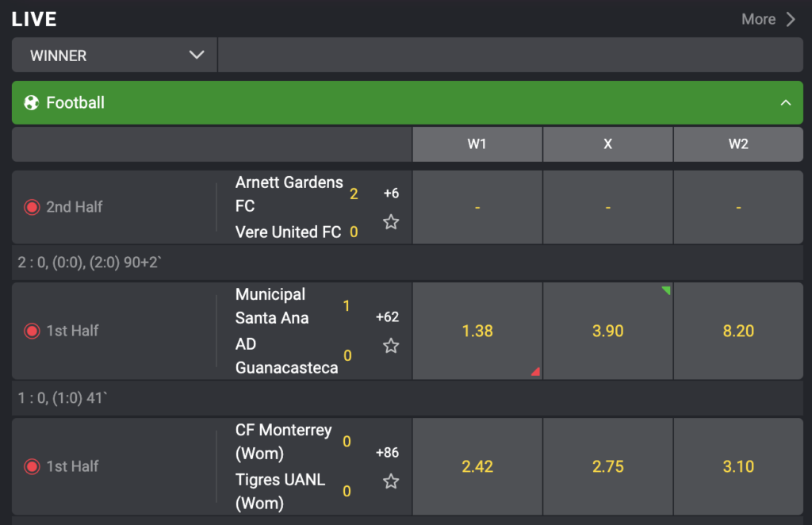The image size is (812, 525).
Task: Click the red live dot for the Municipal Santa Ana match
Action: (32, 331)
